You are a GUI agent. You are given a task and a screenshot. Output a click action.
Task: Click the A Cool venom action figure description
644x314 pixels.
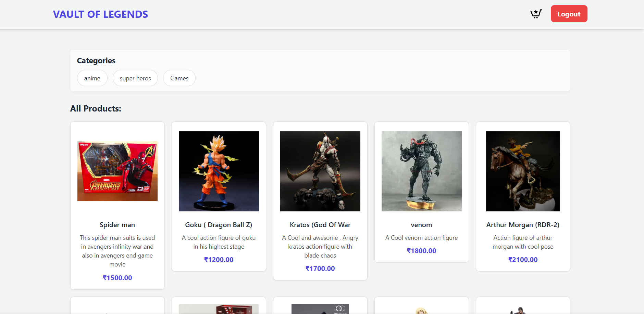pos(421,238)
